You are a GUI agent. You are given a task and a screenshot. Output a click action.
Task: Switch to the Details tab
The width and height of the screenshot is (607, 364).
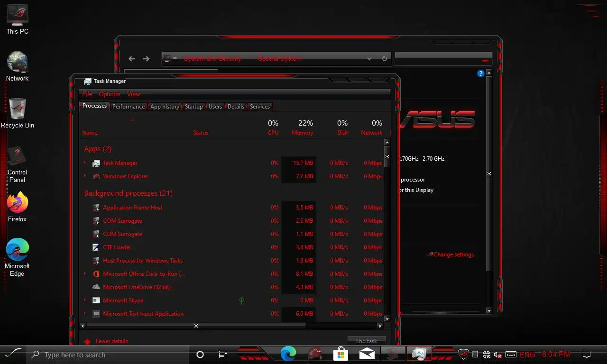[x=236, y=107]
